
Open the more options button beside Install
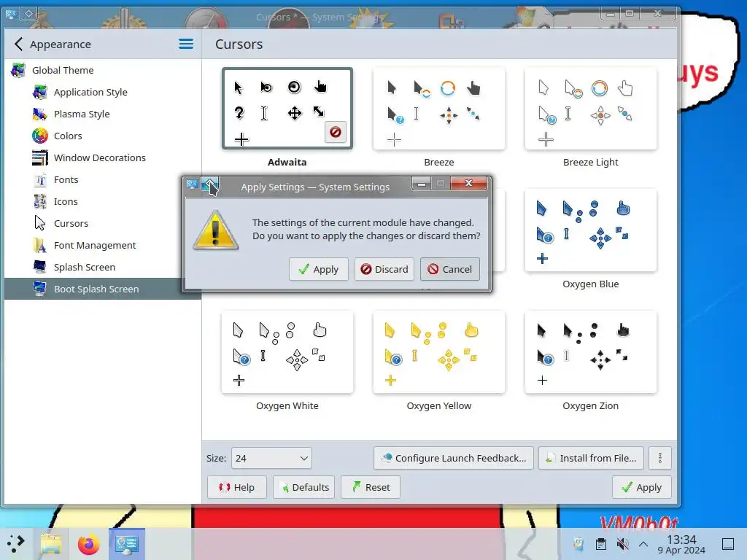(x=659, y=458)
